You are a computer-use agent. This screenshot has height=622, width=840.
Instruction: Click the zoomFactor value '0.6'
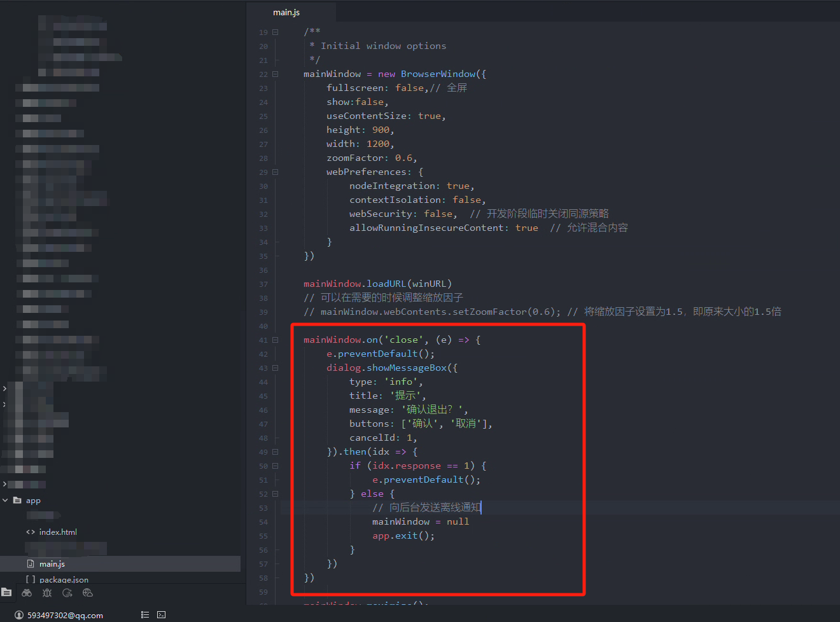point(403,158)
